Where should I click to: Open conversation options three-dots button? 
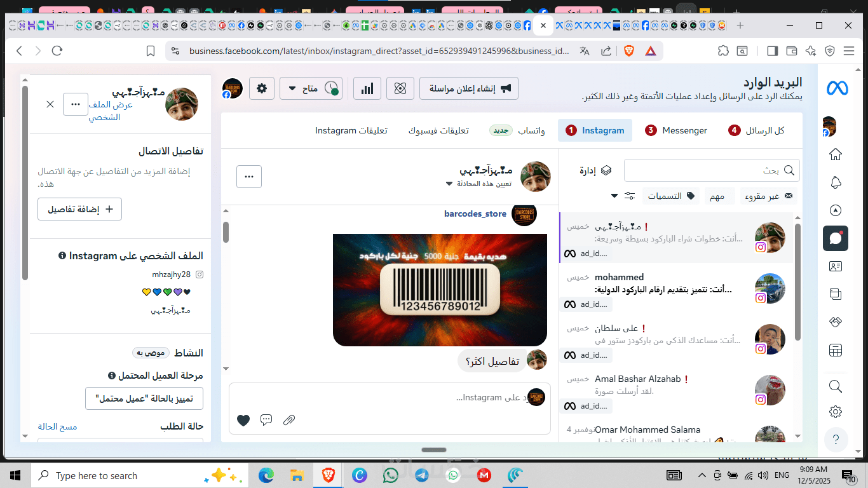[249, 177]
